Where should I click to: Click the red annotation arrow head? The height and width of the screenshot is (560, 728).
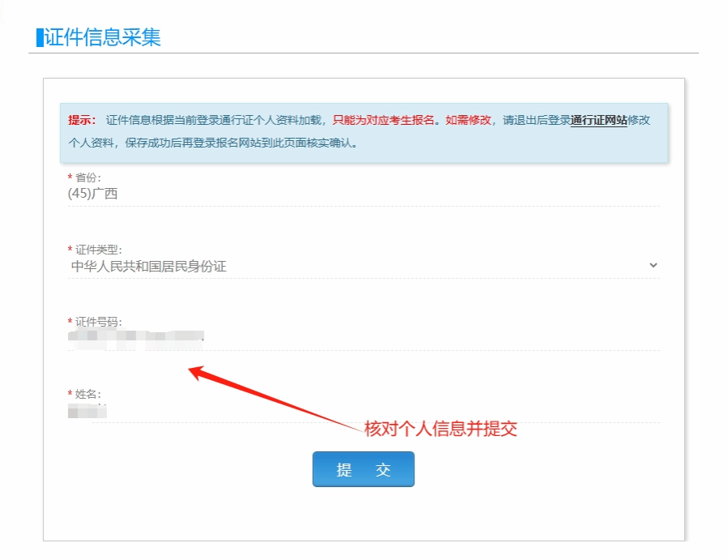tap(193, 371)
